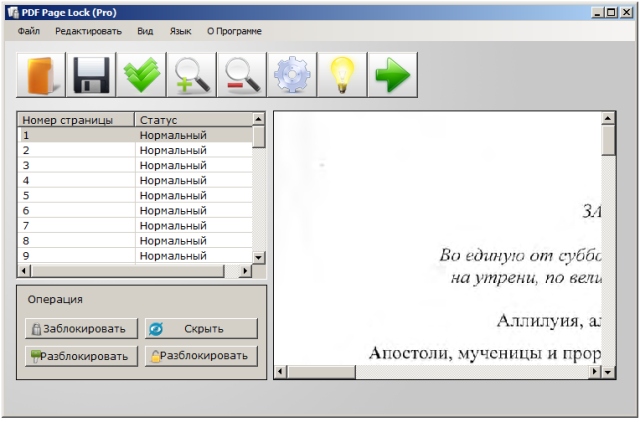The height and width of the screenshot is (422, 640).
Task: Click the page list scroll up arrow
Action: pos(259,119)
